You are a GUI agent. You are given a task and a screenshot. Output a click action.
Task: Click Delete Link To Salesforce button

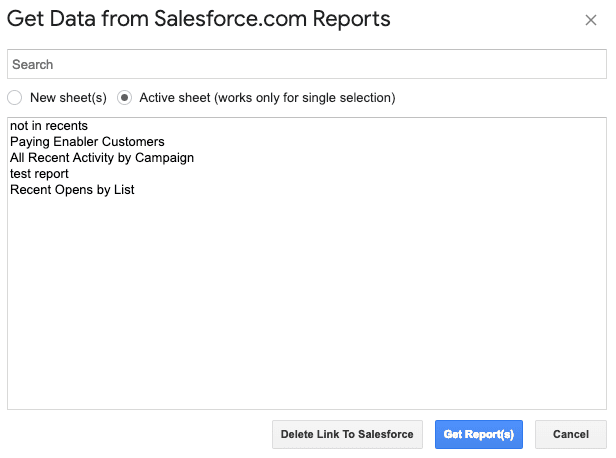[347, 434]
